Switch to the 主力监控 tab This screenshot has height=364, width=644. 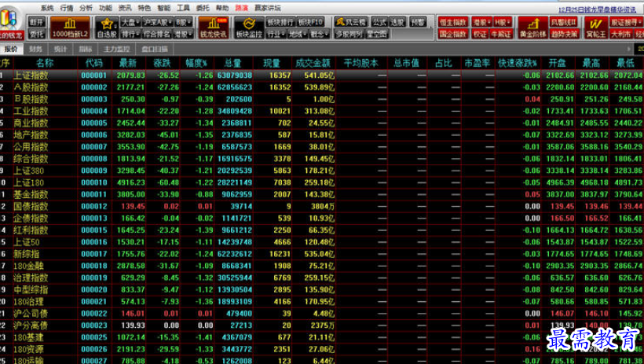pos(117,50)
